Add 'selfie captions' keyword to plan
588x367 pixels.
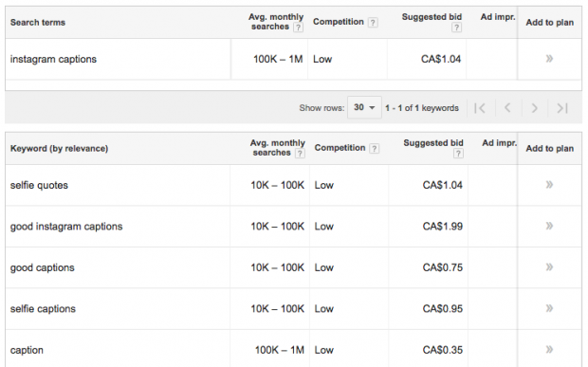(549, 308)
